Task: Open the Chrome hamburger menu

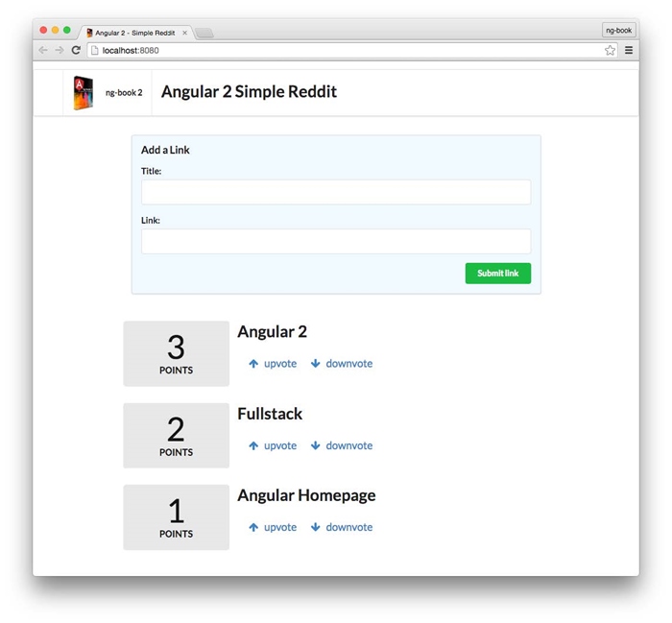Action: (x=629, y=50)
